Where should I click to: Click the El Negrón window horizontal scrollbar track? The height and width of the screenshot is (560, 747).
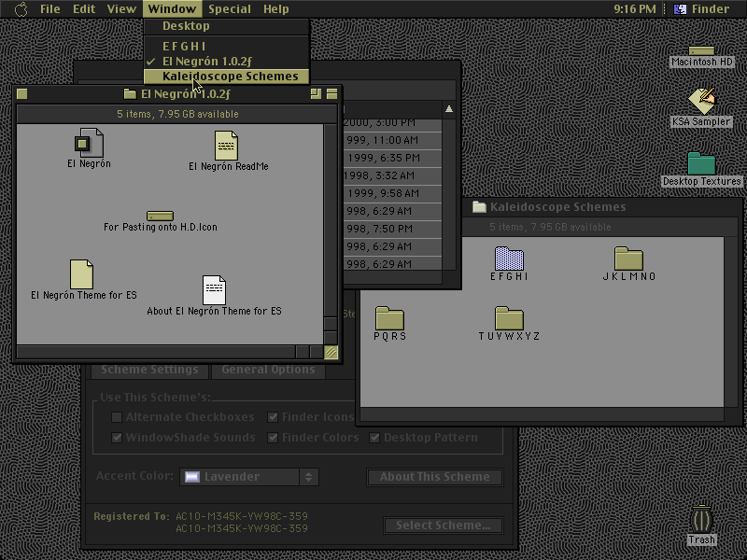156,353
